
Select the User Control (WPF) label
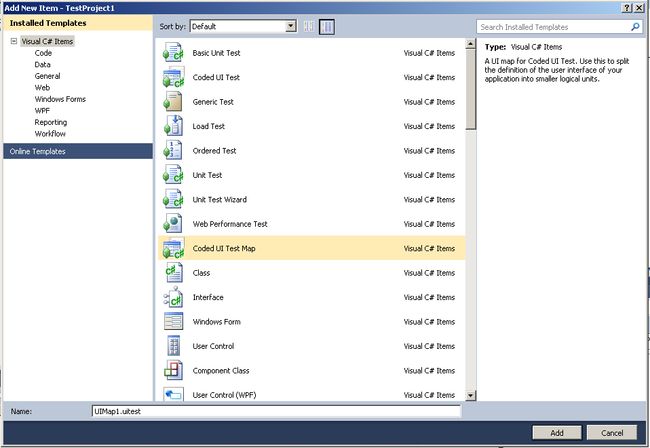pos(224,395)
